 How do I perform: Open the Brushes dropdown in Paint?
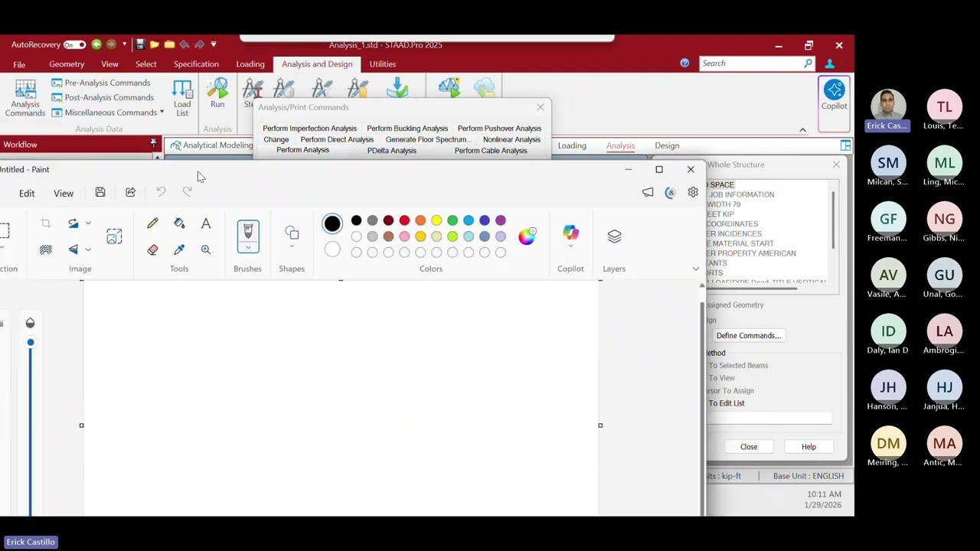point(248,248)
